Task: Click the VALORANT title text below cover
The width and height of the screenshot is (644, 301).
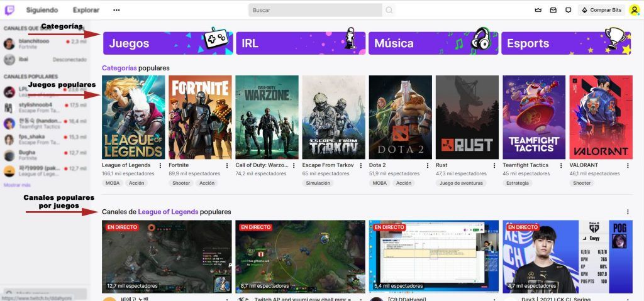Action: point(584,165)
